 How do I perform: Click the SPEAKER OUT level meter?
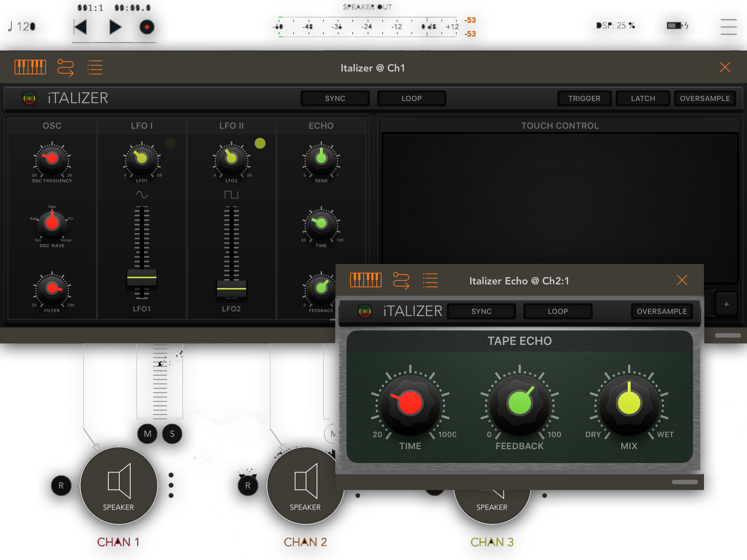[368, 27]
